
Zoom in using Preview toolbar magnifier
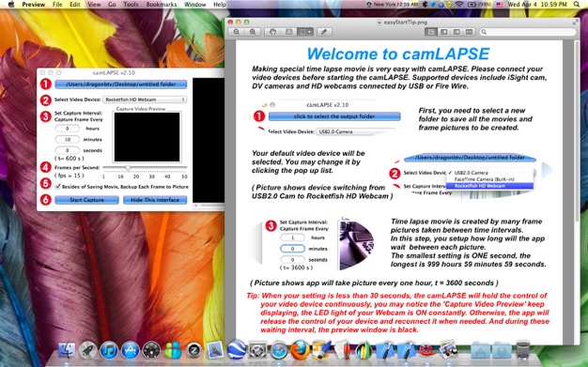pyautogui.click(x=253, y=32)
